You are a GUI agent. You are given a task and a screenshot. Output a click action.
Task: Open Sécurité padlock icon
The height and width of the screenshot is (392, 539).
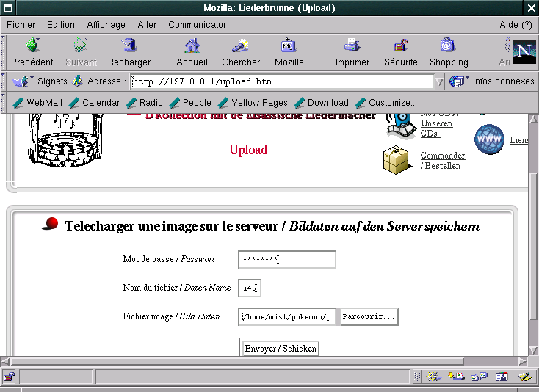tap(400, 46)
